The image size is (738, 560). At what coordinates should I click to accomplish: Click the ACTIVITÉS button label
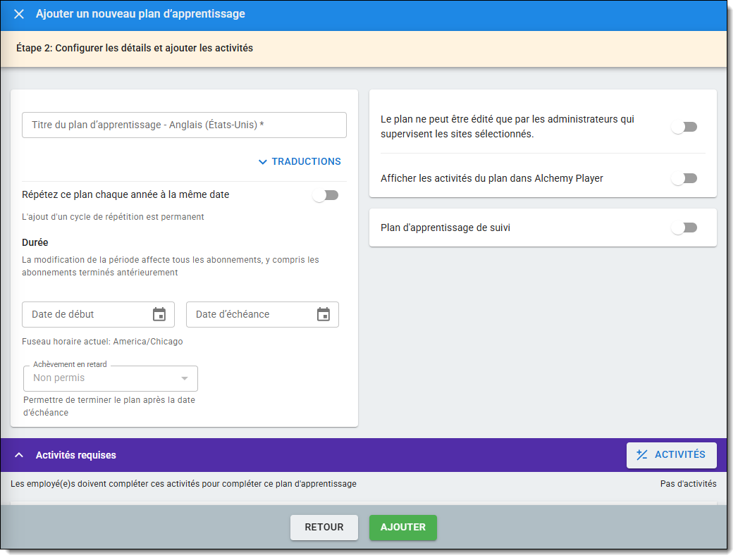679,455
